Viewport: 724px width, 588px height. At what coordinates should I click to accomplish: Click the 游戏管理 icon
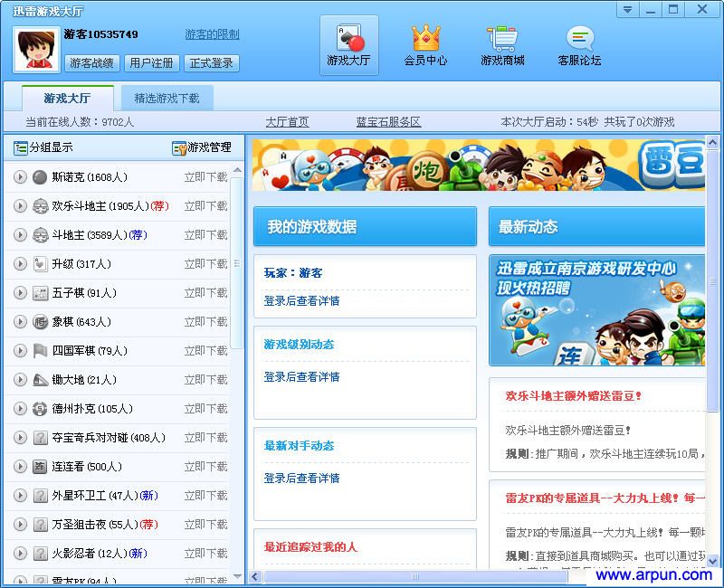(179, 147)
